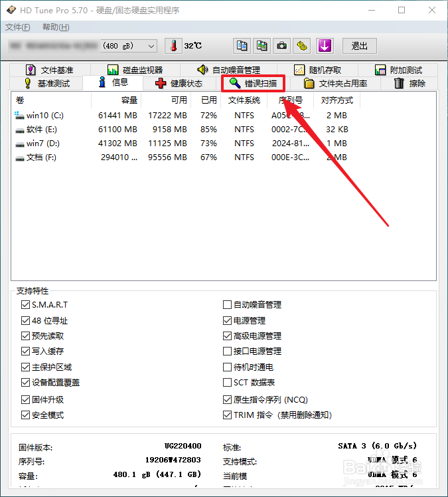Toggle the 自动噪音管理 feature checkbox
The height and width of the screenshot is (497, 448).
click(x=227, y=304)
